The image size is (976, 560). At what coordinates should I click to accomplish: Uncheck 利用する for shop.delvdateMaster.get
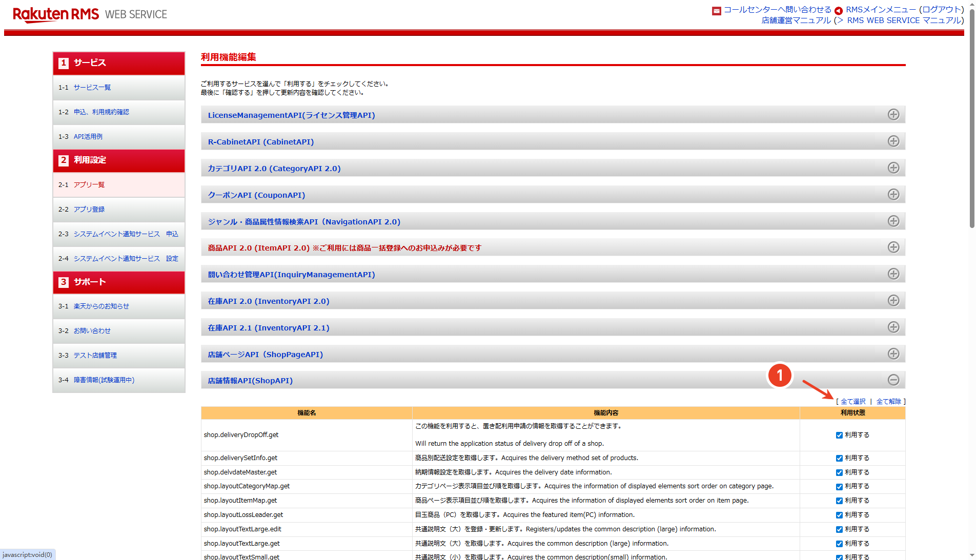[x=839, y=473]
